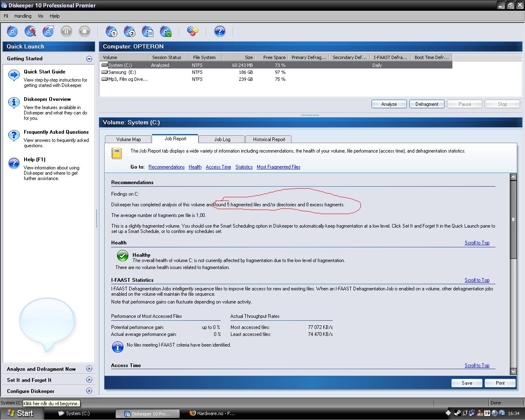Click the Help (F1) question icon
525x420 pixels.
click(14, 163)
